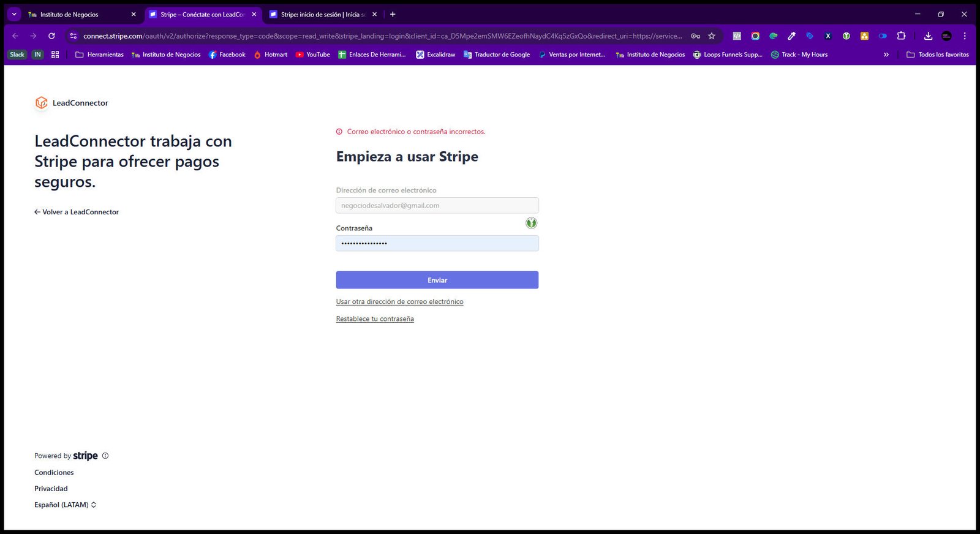This screenshot has height=534, width=980.
Task: Reload the page with the refresh icon
Action: (x=51, y=36)
